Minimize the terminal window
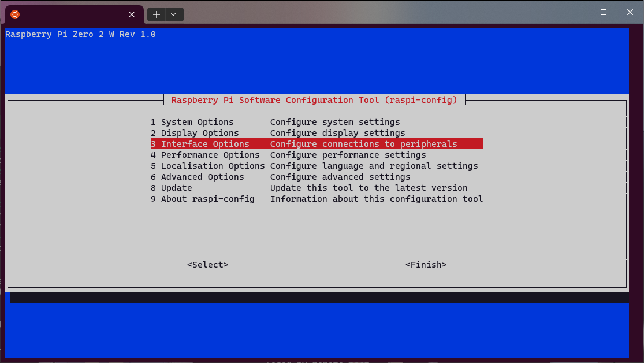 [x=577, y=12]
